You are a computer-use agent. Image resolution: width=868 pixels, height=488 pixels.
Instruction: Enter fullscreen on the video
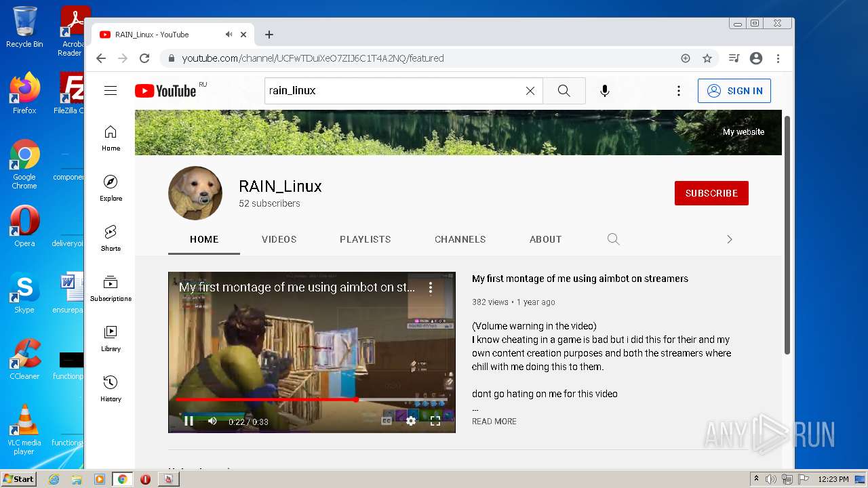point(435,421)
